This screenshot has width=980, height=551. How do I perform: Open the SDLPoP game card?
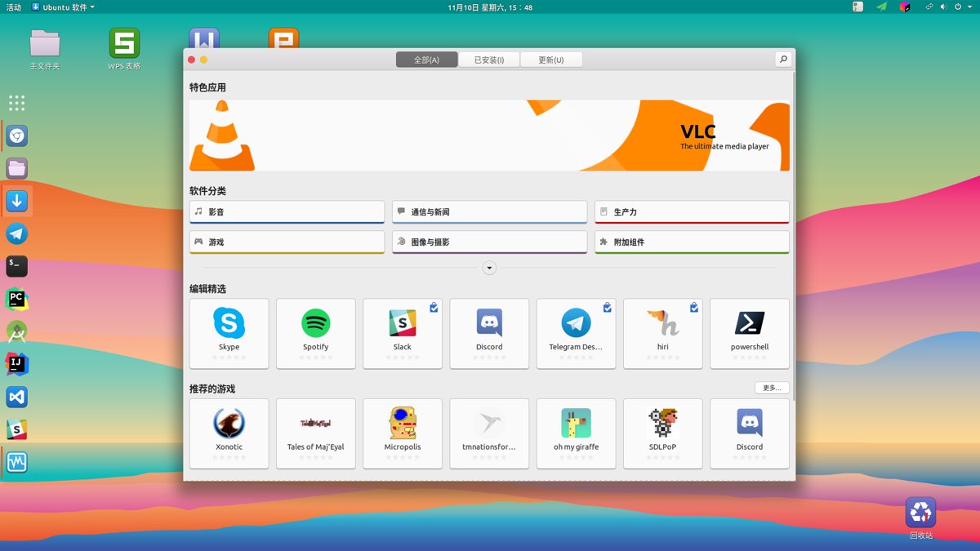(x=662, y=433)
